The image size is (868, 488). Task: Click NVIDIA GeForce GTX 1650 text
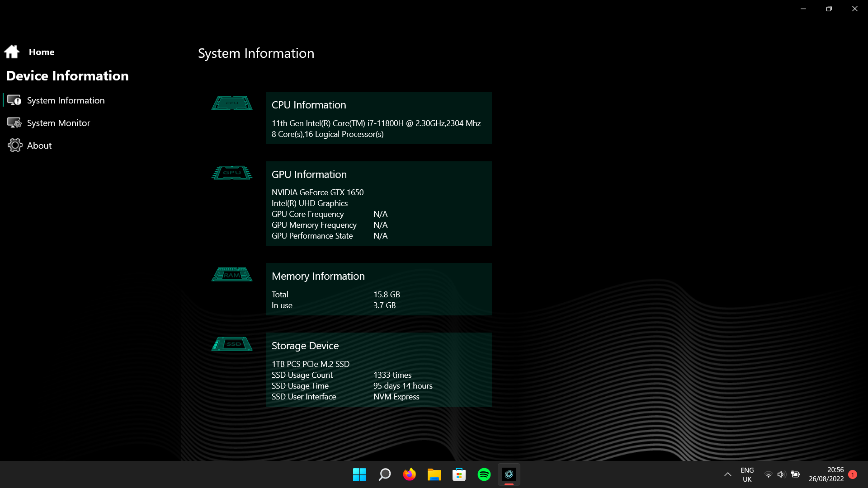(317, 192)
